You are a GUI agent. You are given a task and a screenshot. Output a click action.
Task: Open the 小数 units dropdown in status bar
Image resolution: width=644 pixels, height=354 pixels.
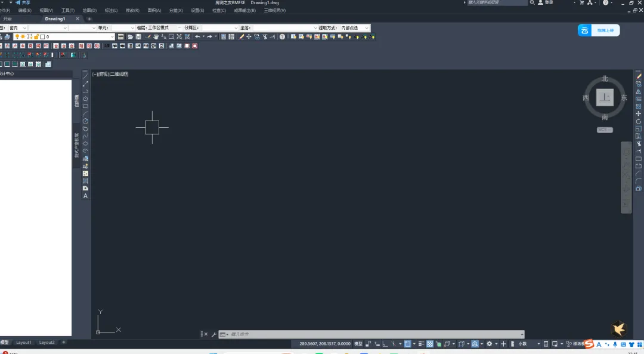528,344
